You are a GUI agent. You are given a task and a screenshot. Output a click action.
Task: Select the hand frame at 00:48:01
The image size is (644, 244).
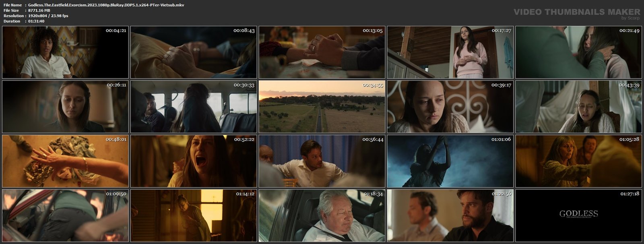click(x=65, y=161)
